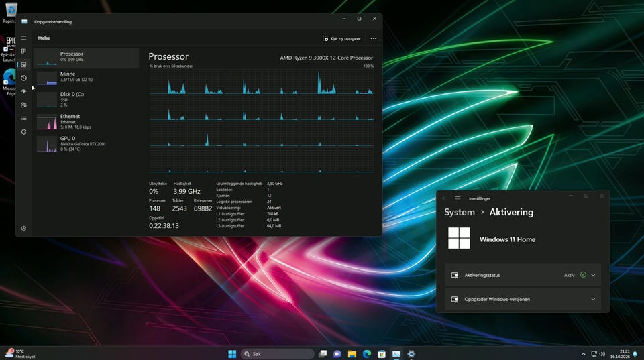This screenshot has height=360, width=644.
Task: Select Ethernet in the performance list
Action: (87, 121)
